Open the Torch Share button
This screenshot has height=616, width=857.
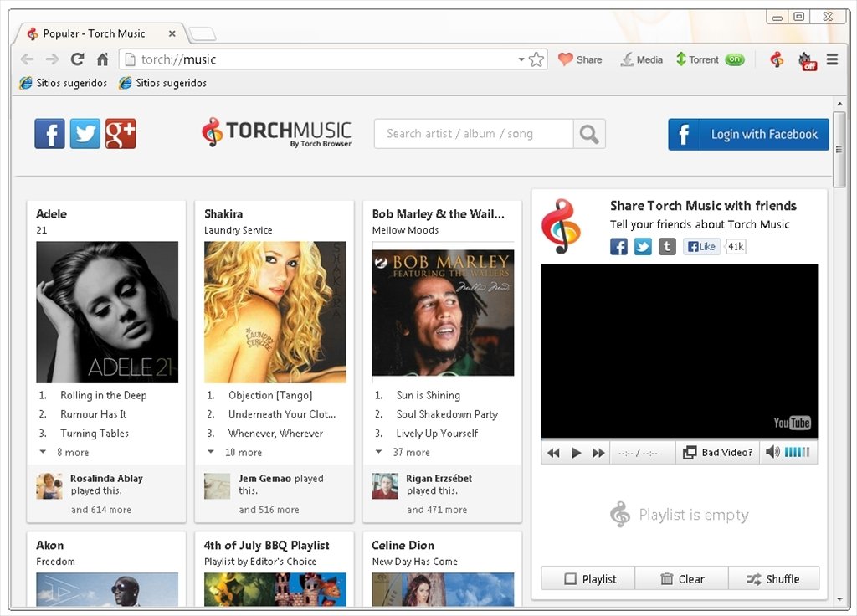tap(580, 59)
